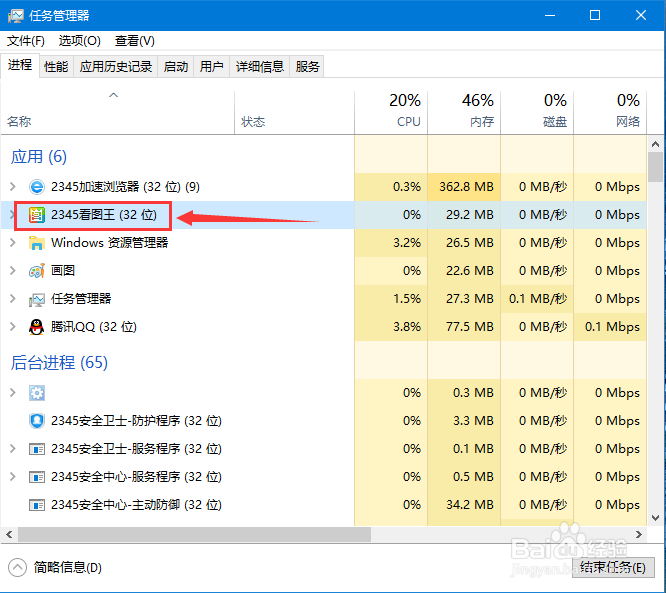Click the 后台进程 (65) group heading
This screenshot has width=666, height=593.
pyautogui.click(x=59, y=363)
